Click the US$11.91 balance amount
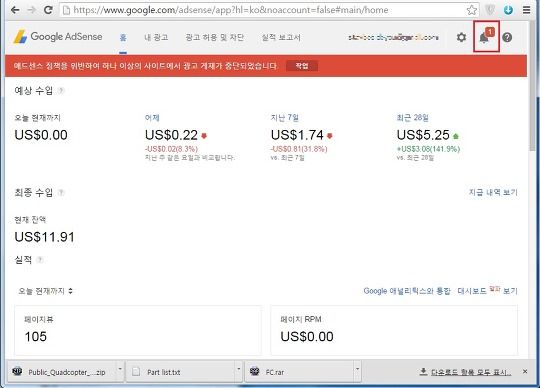Screen dimensions: 540x388 click(44, 237)
